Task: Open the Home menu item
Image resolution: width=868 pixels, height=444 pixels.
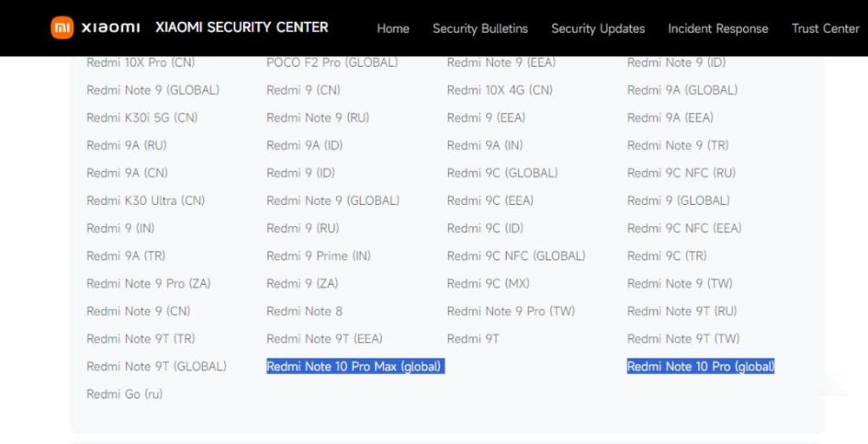Action: (x=392, y=29)
